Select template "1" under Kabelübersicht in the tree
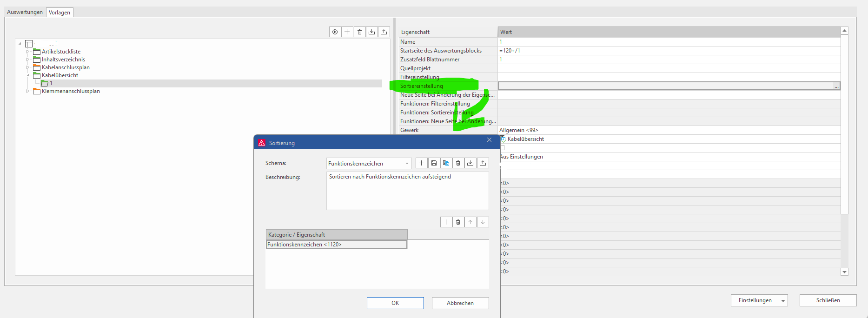 (x=51, y=83)
